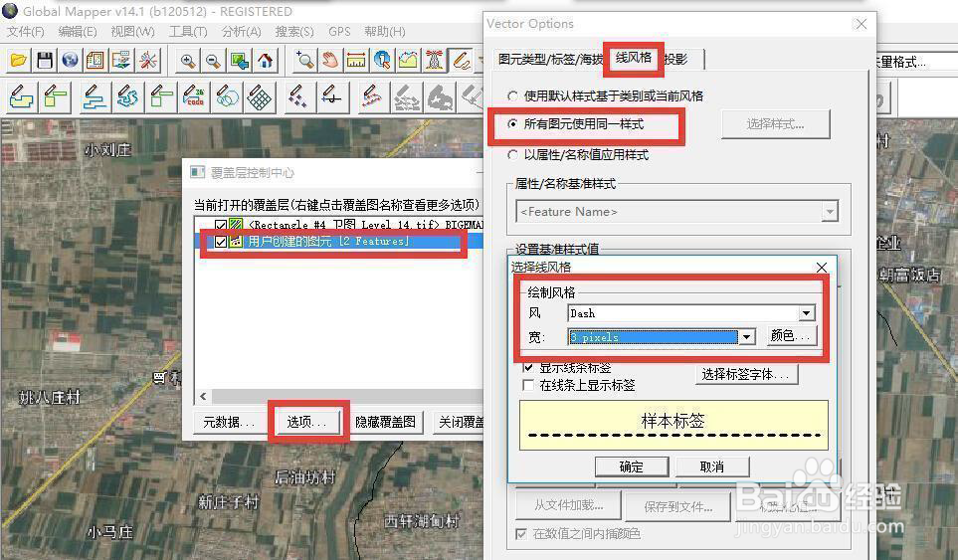The height and width of the screenshot is (560, 958).
Task: Click the Options button in control center
Action: click(307, 422)
